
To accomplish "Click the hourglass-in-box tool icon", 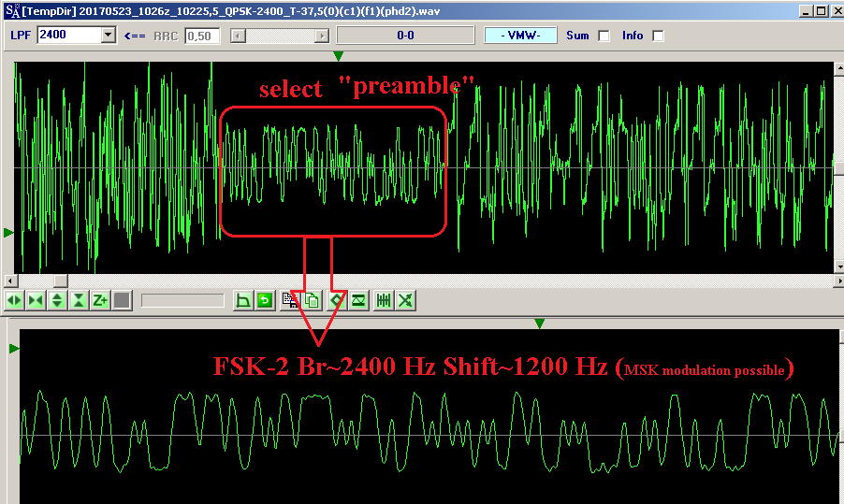I will (x=358, y=300).
